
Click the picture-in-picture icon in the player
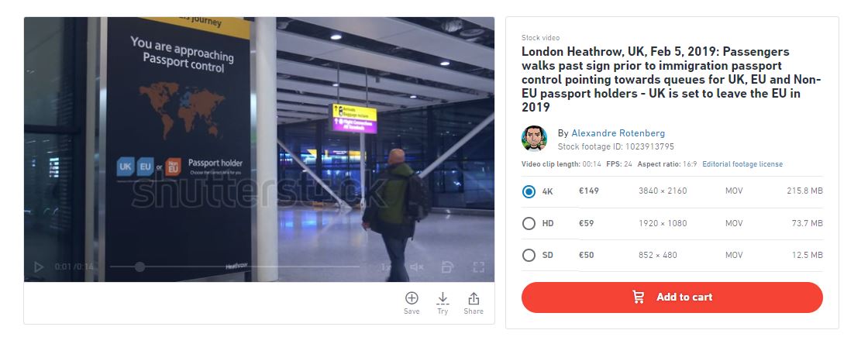click(447, 267)
